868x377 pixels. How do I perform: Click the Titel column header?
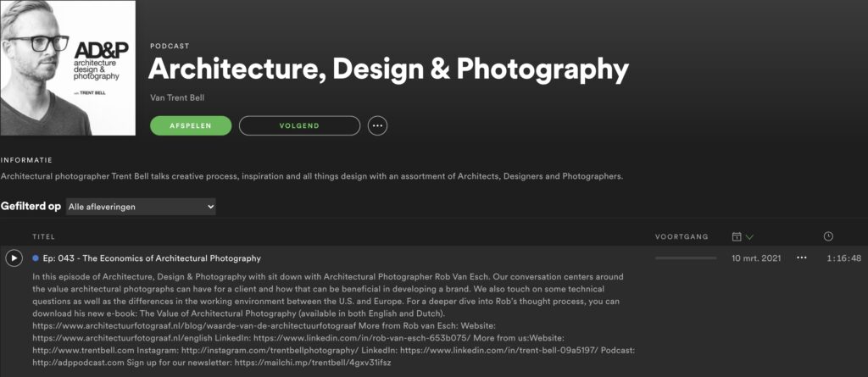44,237
